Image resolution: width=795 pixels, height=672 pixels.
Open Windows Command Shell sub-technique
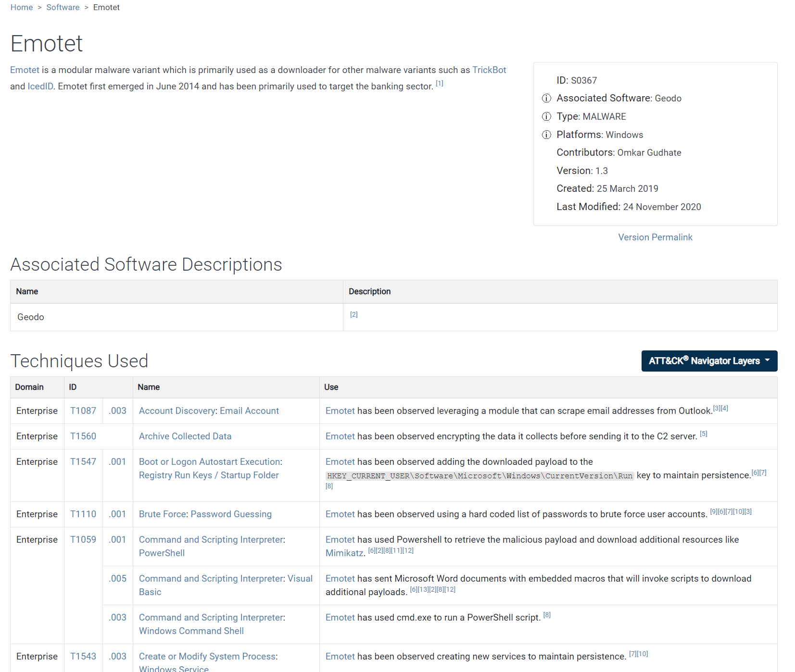pos(191,631)
